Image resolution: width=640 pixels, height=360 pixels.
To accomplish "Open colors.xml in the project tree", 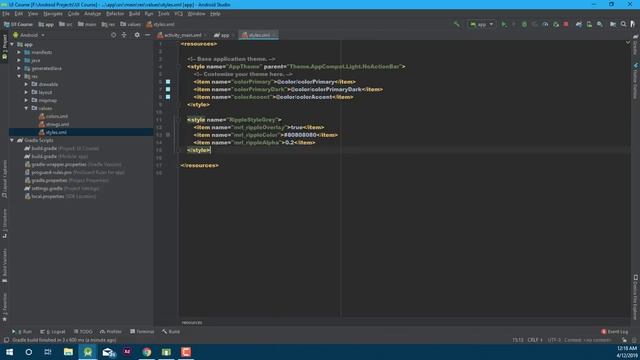I will (57, 116).
